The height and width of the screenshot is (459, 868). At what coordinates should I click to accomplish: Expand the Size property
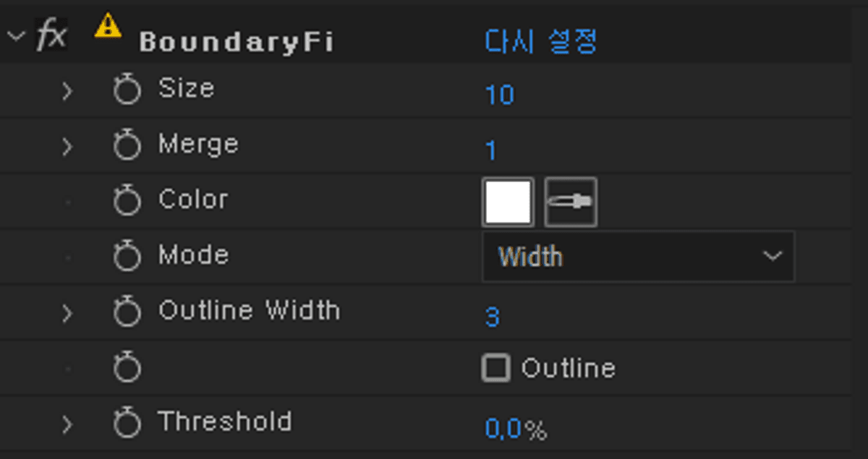pyautogui.click(x=67, y=91)
